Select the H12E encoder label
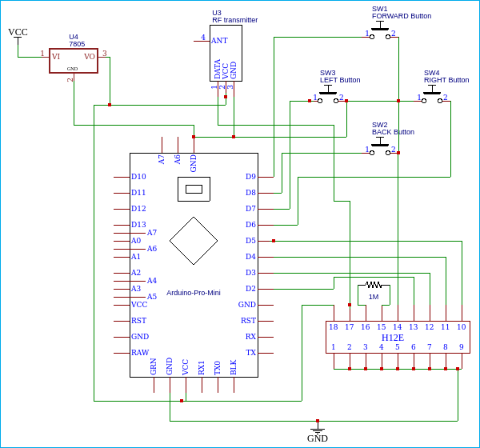The height and width of the screenshot is (448, 480). click(x=393, y=338)
